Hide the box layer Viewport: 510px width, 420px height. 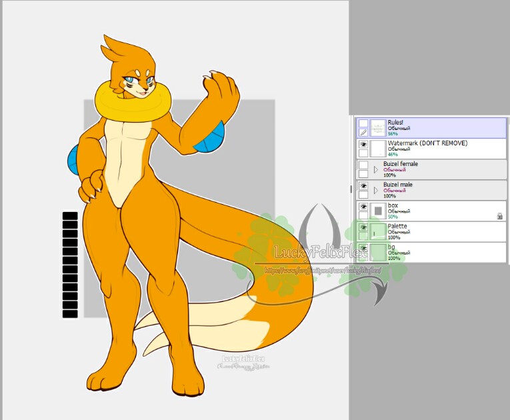click(363, 207)
